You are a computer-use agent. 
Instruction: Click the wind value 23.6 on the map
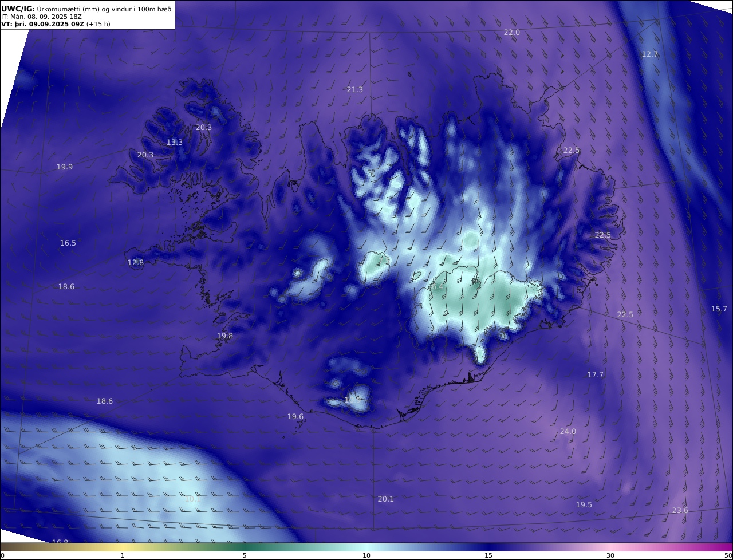coord(680,511)
